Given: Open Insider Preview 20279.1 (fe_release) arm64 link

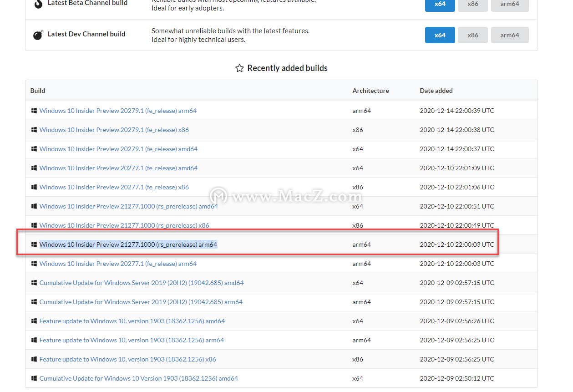Looking at the screenshot, I should click(x=118, y=111).
